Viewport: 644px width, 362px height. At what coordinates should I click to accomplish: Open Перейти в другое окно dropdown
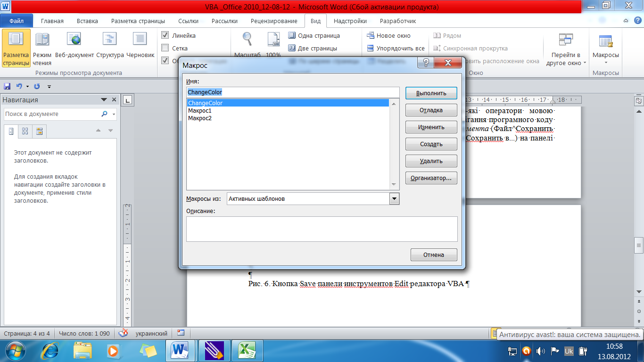(x=566, y=48)
